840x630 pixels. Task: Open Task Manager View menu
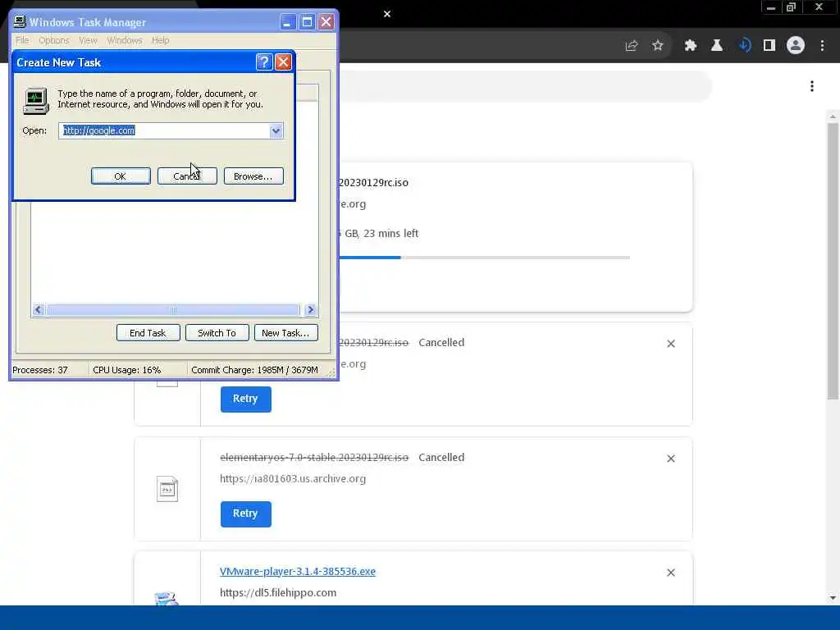click(x=88, y=40)
